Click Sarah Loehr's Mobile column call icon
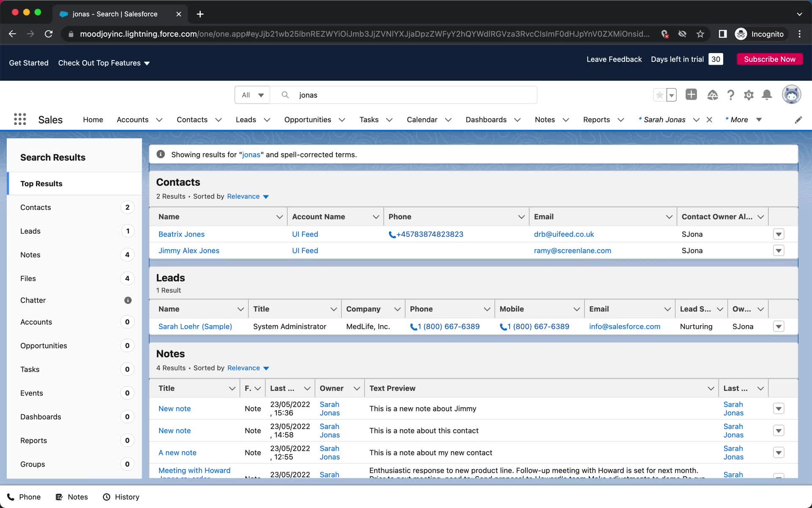This screenshot has width=812, height=508. tap(503, 327)
